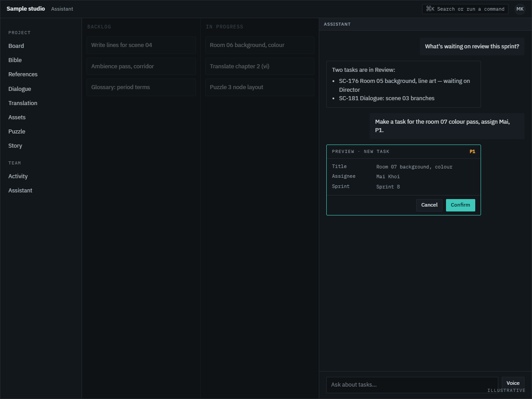Screen dimensions: 532x399
Task: Click the 'Assistant' label in the top bar
Action: tap(62, 9)
